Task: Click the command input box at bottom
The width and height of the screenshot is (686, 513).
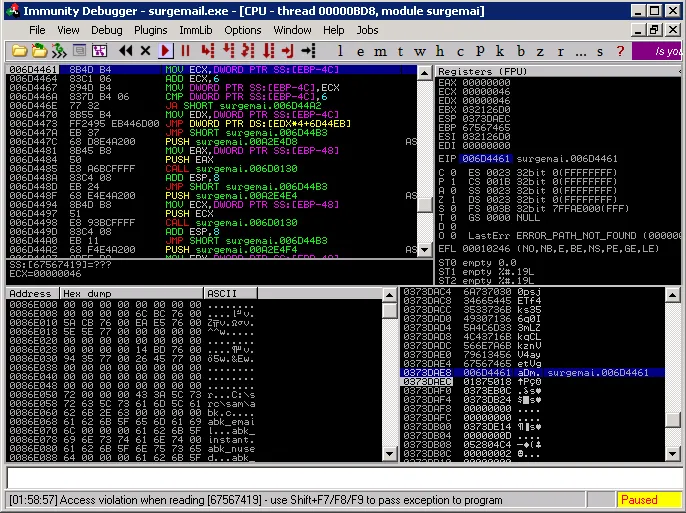Action: 340,478
